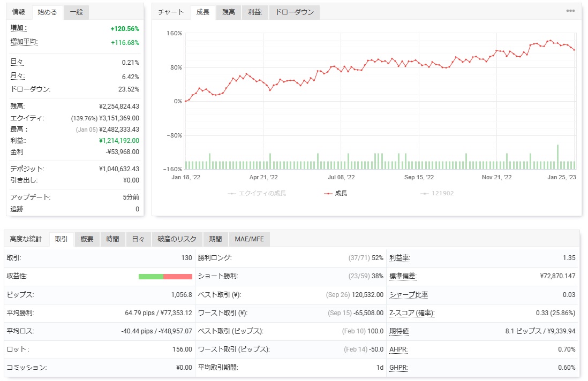The height and width of the screenshot is (381, 588).
Task: Open the 概要 statistics tab
Action: pos(87,239)
